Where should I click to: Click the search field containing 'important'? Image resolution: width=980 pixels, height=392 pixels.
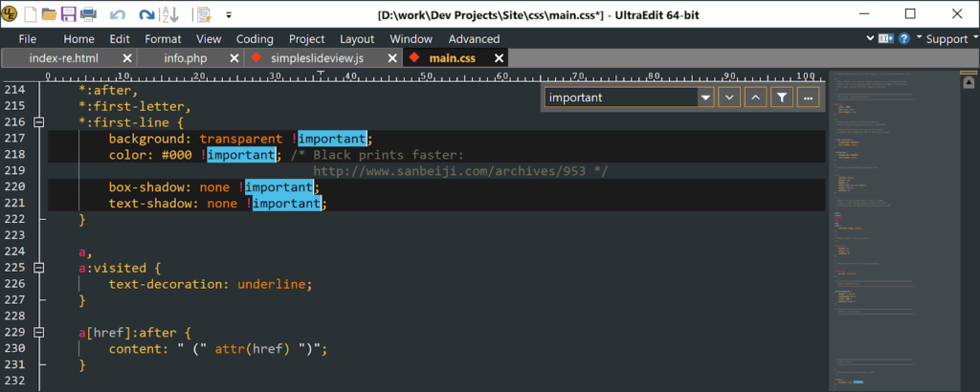coord(620,98)
